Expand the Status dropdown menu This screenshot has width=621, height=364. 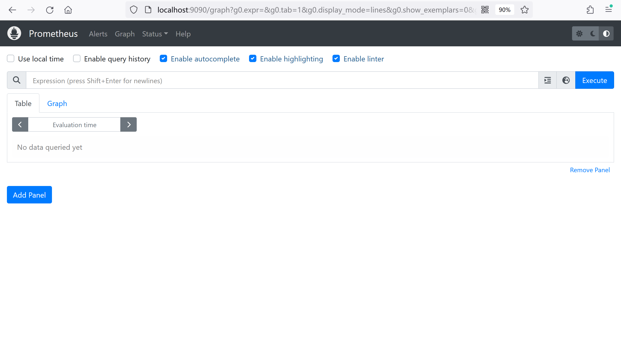click(x=155, y=34)
